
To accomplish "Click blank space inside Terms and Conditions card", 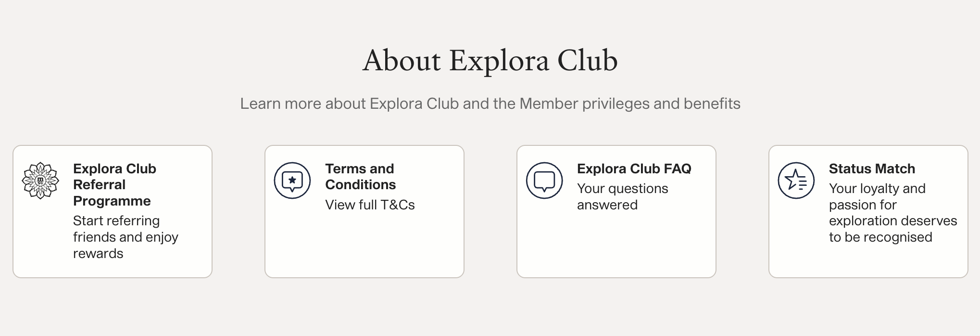I will click(x=364, y=246).
